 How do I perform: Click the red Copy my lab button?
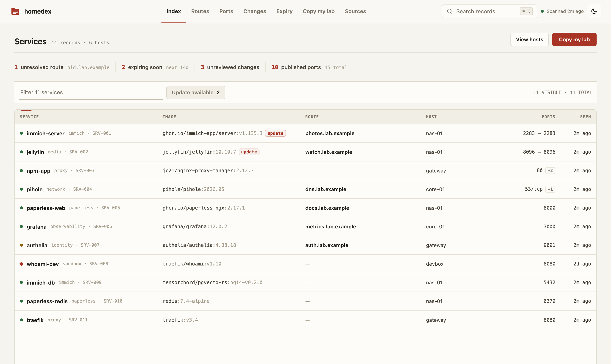point(574,39)
